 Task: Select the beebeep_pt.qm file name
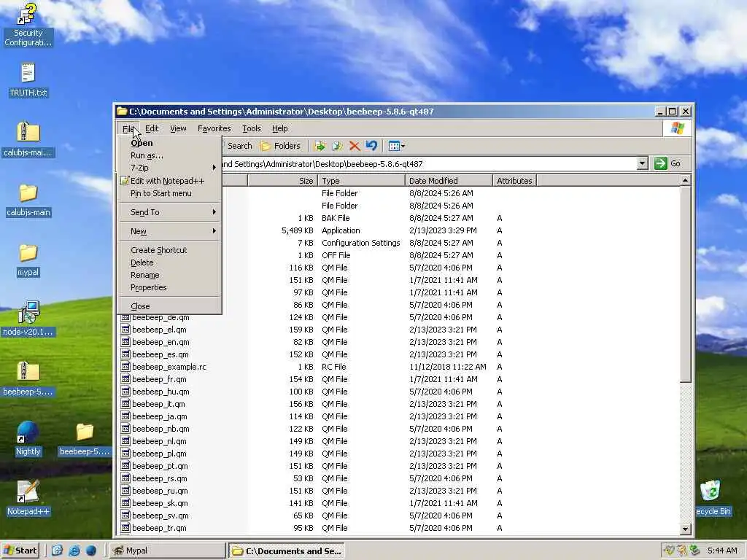pyautogui.click(x=160, y=466)
